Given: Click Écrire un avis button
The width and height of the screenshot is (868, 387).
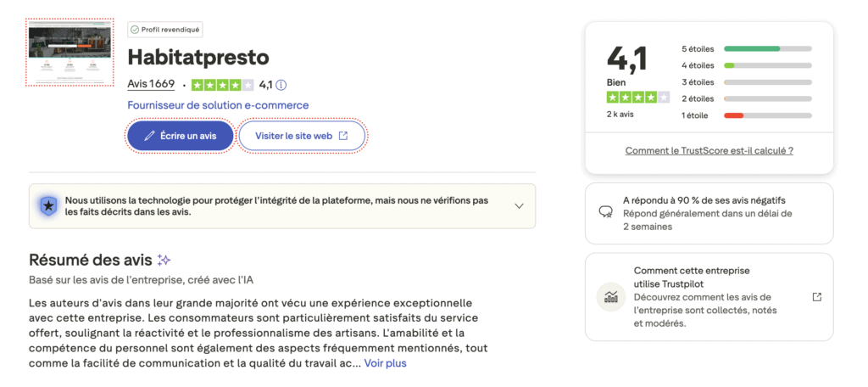Looking at the screenshot, I should point(181,136).
